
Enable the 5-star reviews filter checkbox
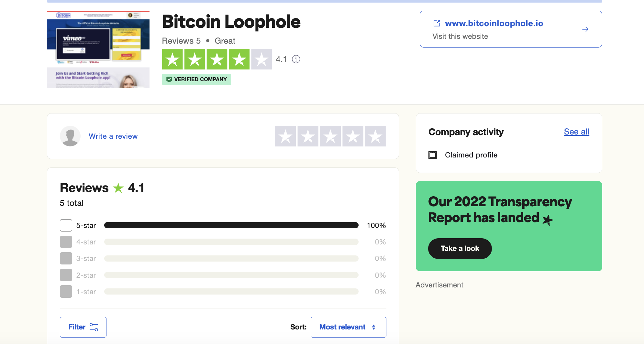pos(66,225)
